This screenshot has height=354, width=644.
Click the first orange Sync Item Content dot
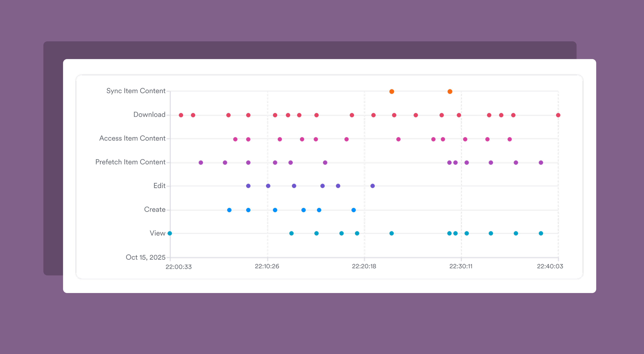point(391,91)
